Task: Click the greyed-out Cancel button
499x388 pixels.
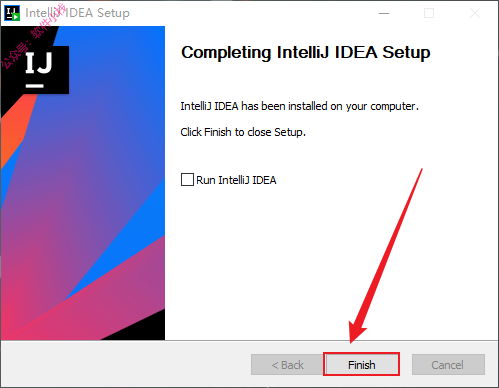Action: click(448, 364)
